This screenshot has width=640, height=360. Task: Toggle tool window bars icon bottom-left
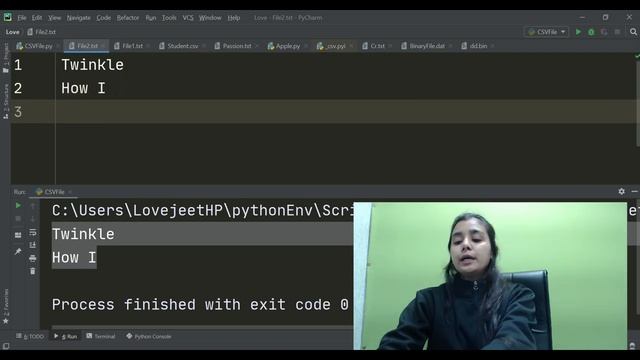[x=6, y=346]
